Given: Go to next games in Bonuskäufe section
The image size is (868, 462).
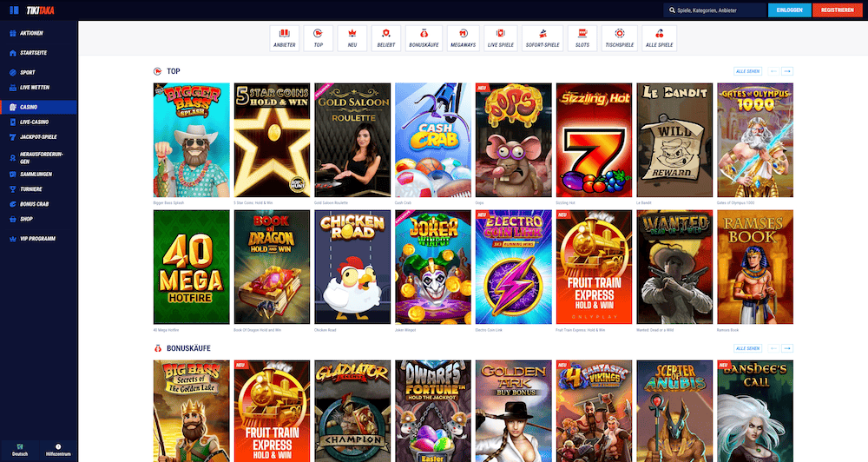Looking at the screenshot, I should coord(787,348).
